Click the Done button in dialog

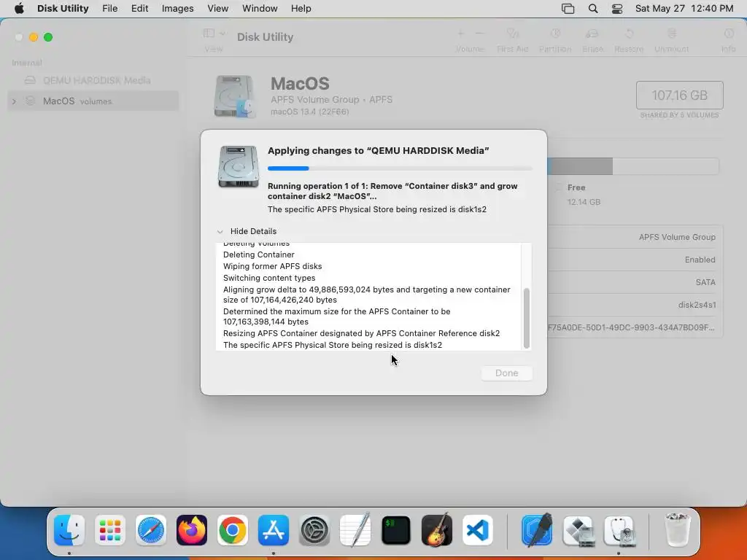click(506, 373)
